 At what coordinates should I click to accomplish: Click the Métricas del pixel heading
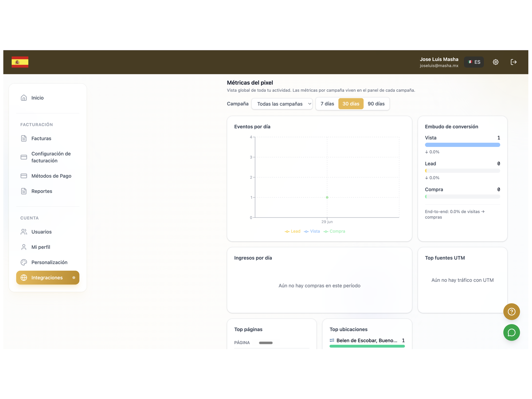coord(250,83)
